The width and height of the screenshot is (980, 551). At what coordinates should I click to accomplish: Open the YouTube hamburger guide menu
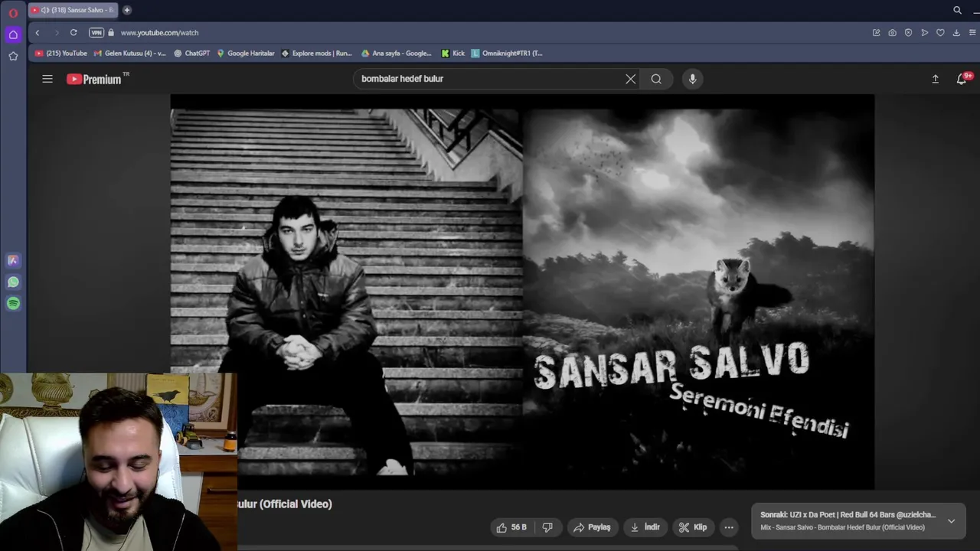[47, 79]
